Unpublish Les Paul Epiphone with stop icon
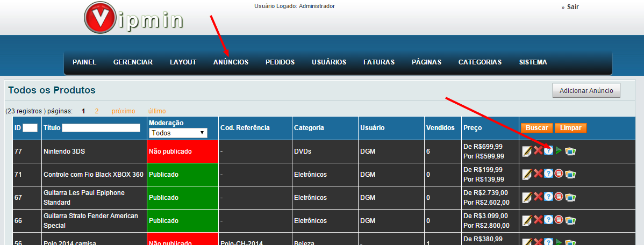This screenshot has height=245, width=644. (558, 197)
